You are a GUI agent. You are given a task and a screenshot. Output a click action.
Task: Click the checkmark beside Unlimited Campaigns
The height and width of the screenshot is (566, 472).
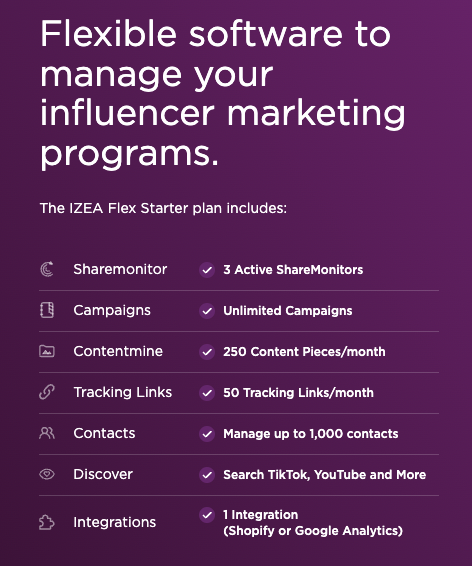coord(207,311)
